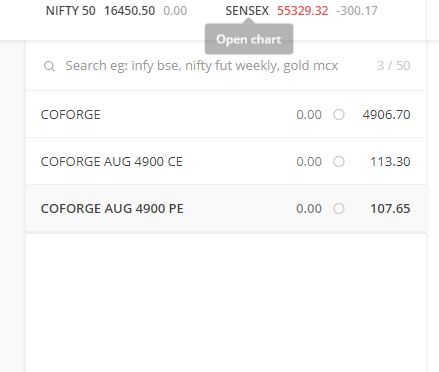The image size is (439, 372).
Task: Click the circle indicator in COFORGE AUG 4900 CE row
Action: (x=339, y=162)
